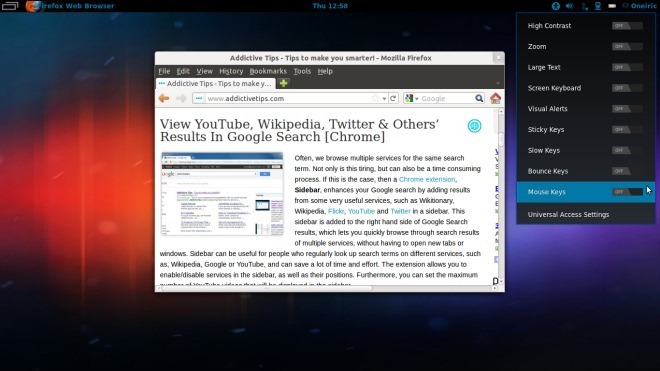
Task: Follow the Chrome extension link
Action: pyautogui.click(x=427, y=179)
